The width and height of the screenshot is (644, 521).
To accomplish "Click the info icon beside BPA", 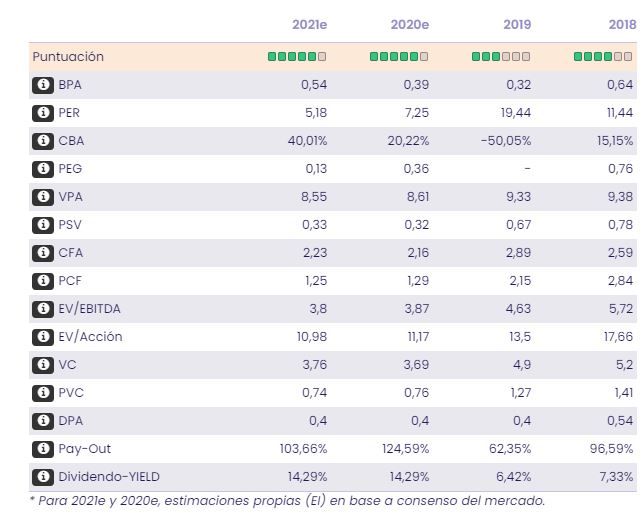I will [42, 85].
